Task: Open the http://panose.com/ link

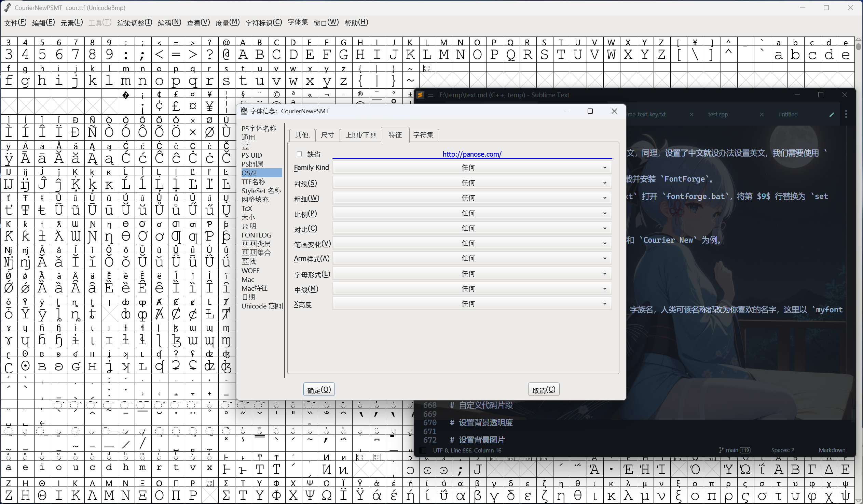Action: click(x=471, y=154)
